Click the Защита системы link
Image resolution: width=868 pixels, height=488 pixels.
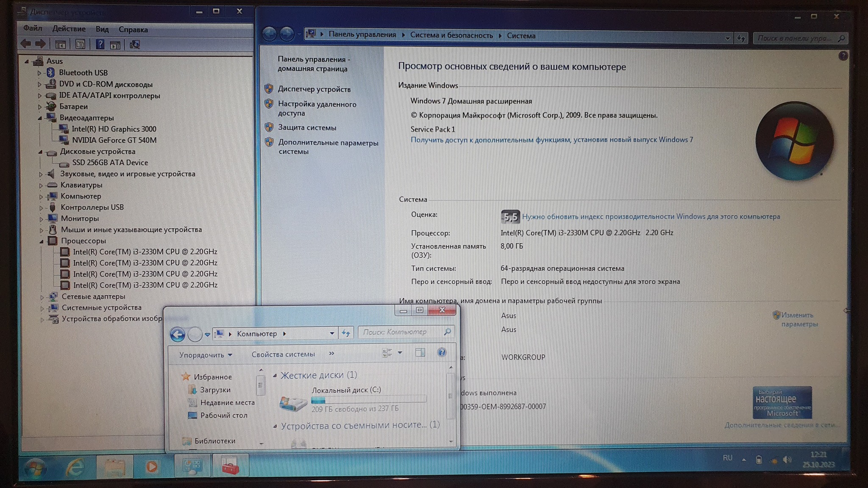(x=307, y=128)
